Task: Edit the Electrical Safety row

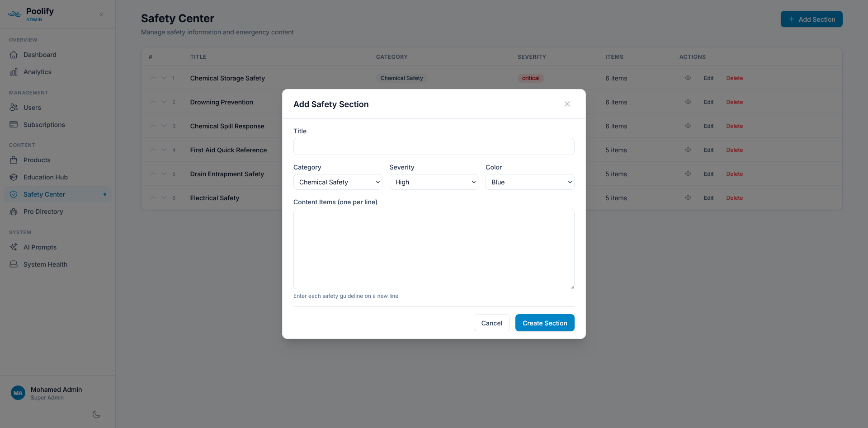Action: point(708,198)
